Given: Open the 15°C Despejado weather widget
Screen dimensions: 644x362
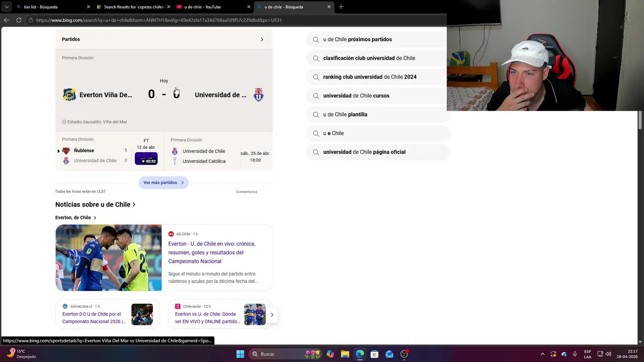Looking at the screenshot, I should pyautogui.click(x=21, y=354).
